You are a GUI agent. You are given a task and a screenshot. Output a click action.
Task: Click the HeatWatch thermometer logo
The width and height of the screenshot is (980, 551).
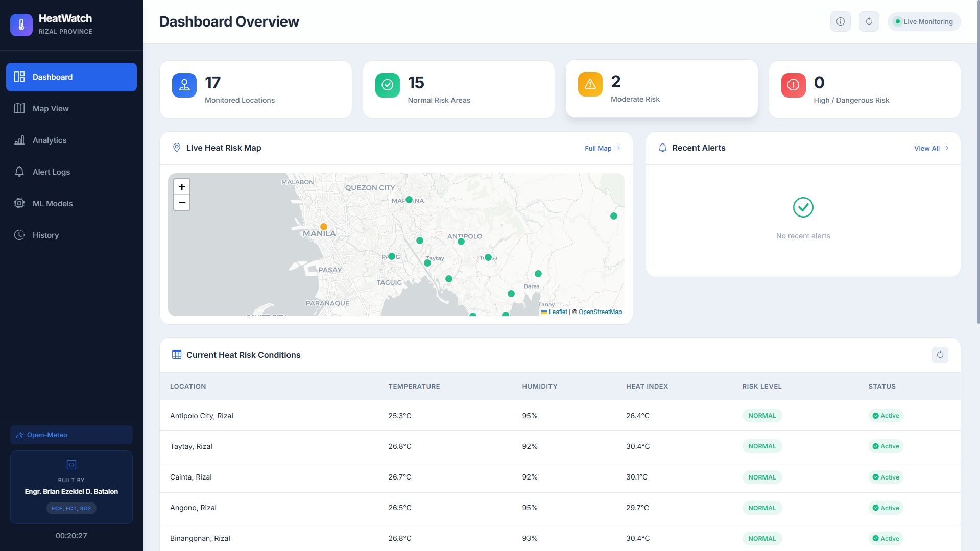[x=21, y=25]
